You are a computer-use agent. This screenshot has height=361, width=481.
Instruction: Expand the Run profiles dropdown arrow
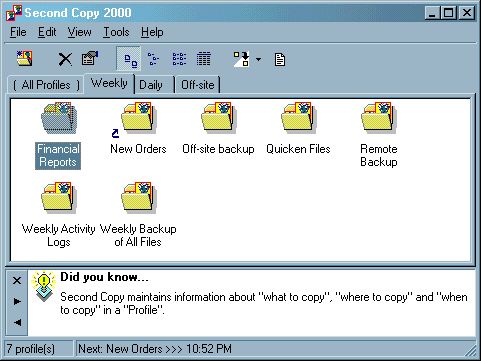pyautogui.click(x=258, y=60)
